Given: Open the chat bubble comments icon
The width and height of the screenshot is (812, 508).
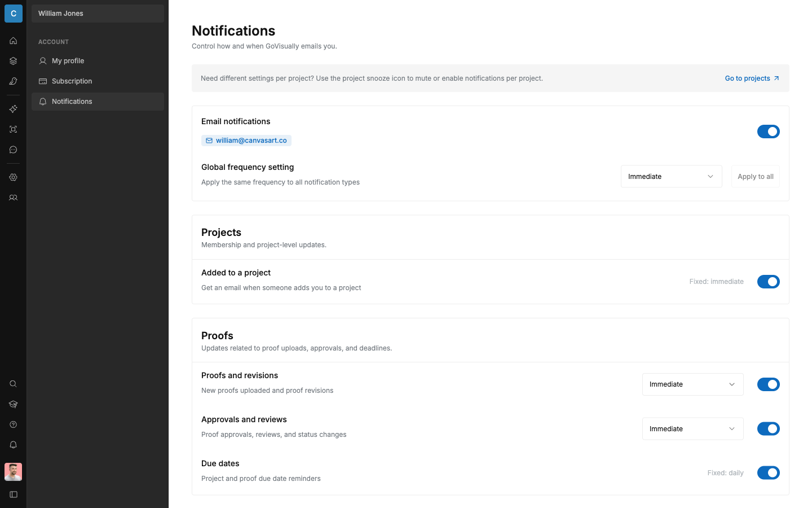Looking at the screenshot, I should (14, 150).
